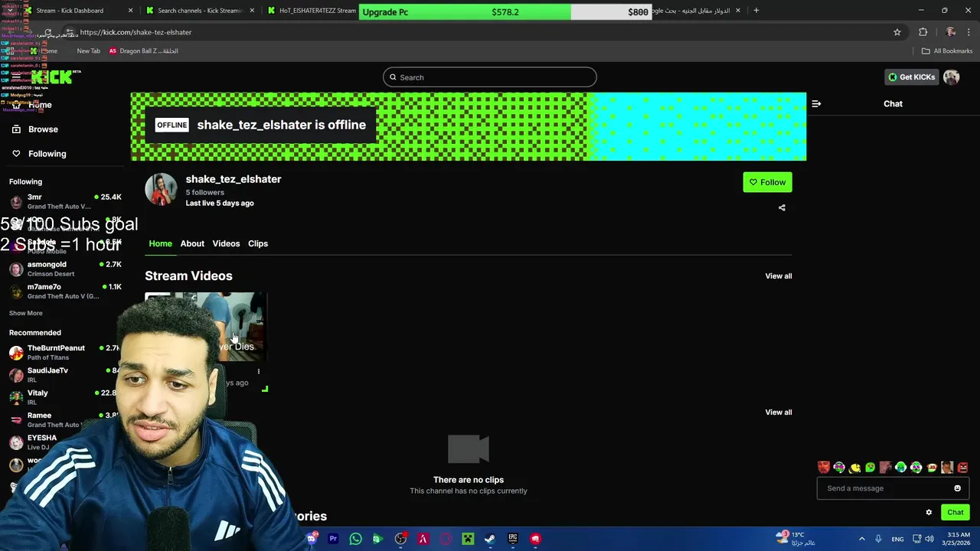Screen dimensions: 980x551
Task: Change ENG input language in the taskbar
Action: click(897, 539)
